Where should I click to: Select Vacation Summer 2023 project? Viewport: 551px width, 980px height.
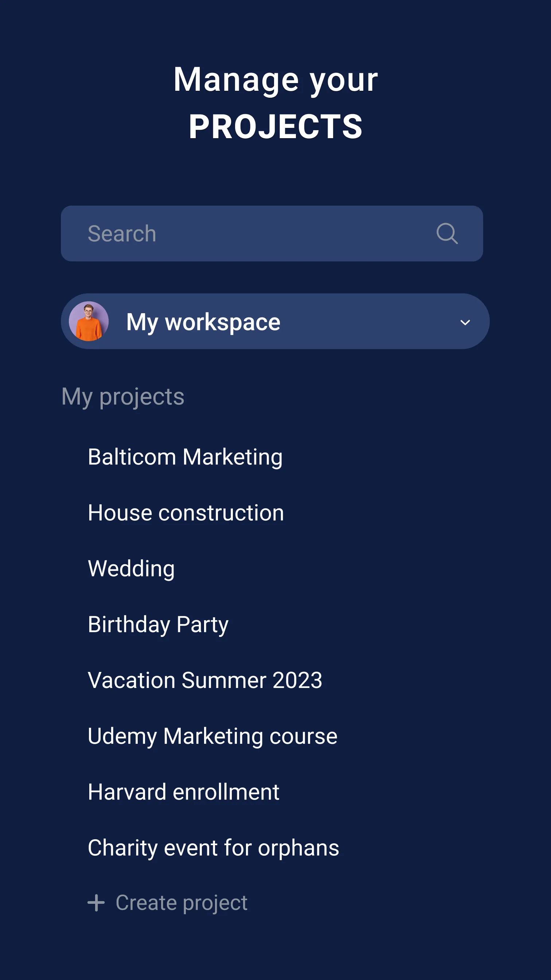[205, 680]
